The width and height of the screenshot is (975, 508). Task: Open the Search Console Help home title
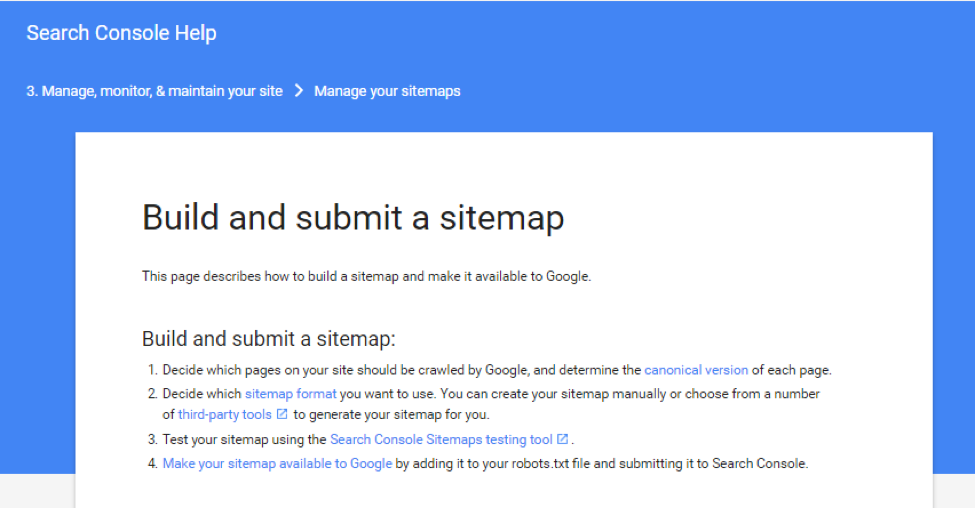[121, 33]
